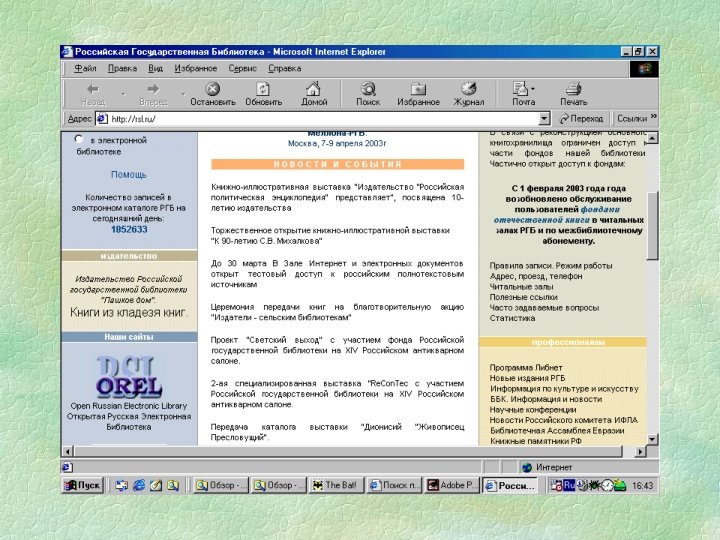Open the Поиск search toolbar icon

(x=368, y=88)
